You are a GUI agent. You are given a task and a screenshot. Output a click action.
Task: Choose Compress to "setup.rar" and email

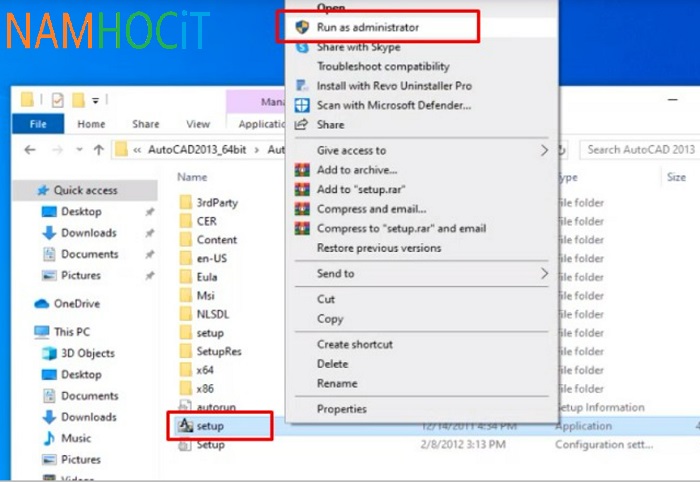click(421, 229)
